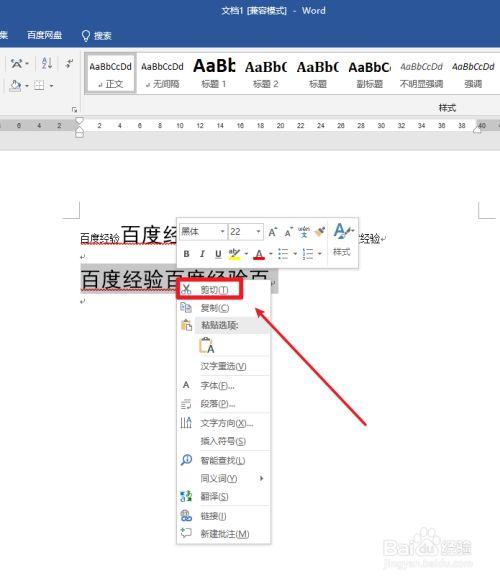Toggle Italic in the mini toolbar
500x581 pixels.
point(202,254)
